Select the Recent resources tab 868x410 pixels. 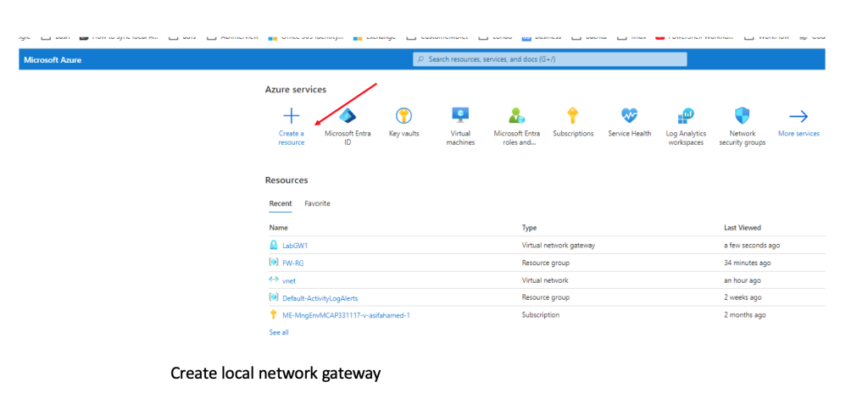(280, 203)
